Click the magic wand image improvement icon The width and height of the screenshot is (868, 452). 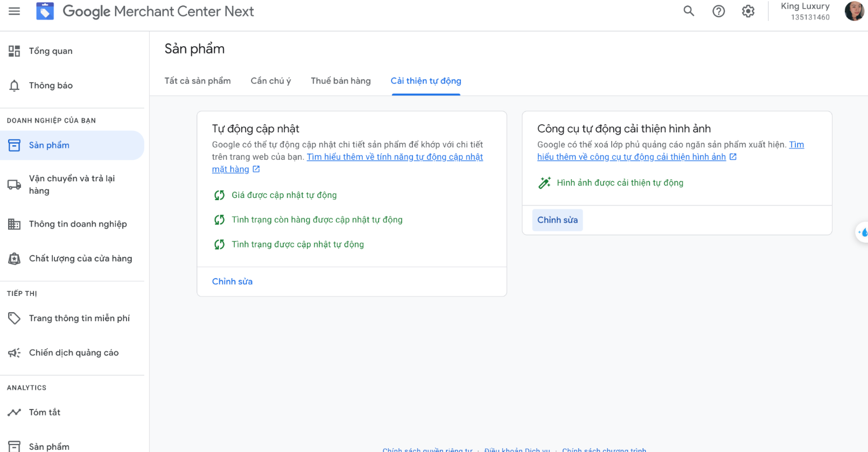[544, 183]
